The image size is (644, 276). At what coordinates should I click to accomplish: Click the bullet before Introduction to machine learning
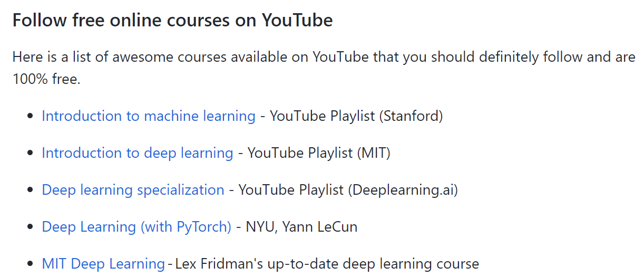tap(31, 117)
